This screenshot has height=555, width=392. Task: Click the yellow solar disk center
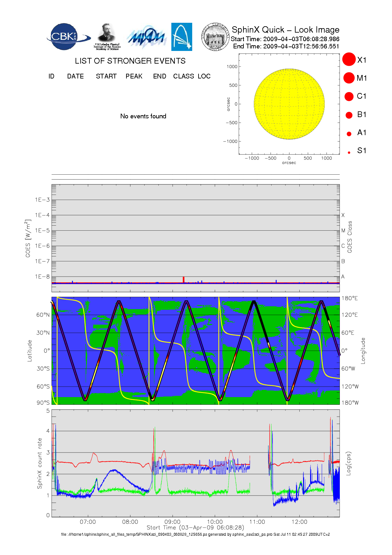[289, 104]
